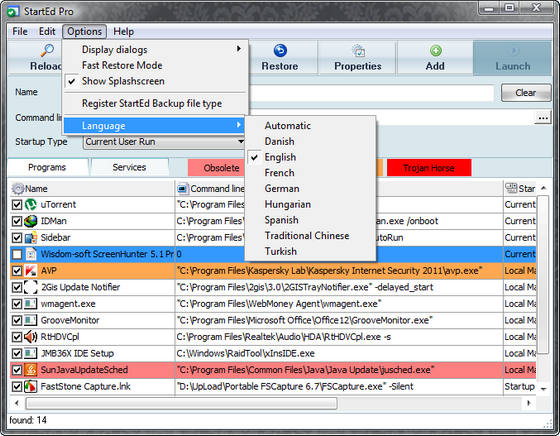Uncheck the 2Gis Update Notifier checkbox
Image resolution: width=560 pixels, height=436 pixels.
click(17, 287)
